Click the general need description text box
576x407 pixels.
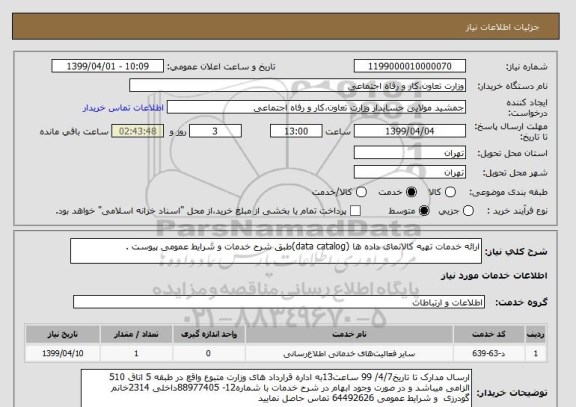(276, 251)
